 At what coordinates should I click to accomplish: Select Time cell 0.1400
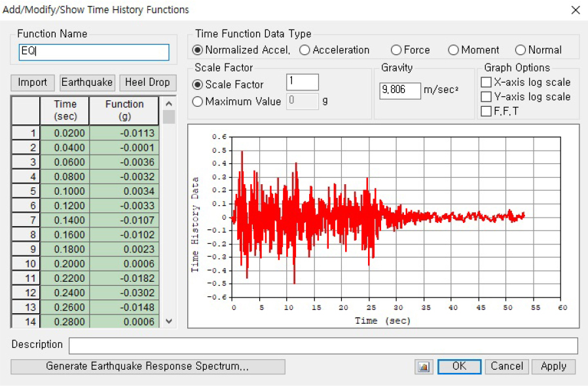[x=65, y=220]
